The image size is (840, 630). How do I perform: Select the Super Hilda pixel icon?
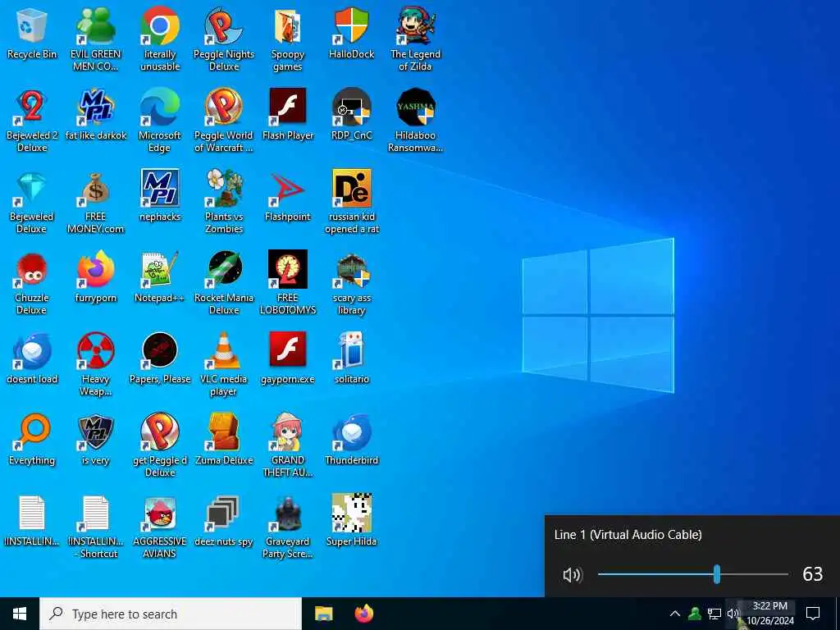[x=351, y=514]
